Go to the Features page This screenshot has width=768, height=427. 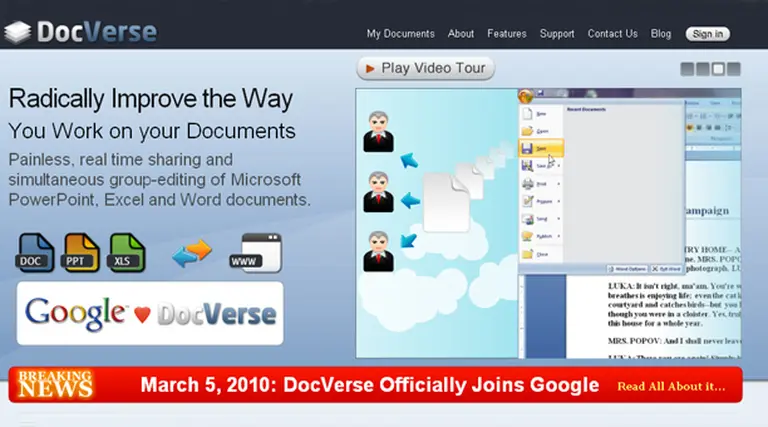click(506, 33)
